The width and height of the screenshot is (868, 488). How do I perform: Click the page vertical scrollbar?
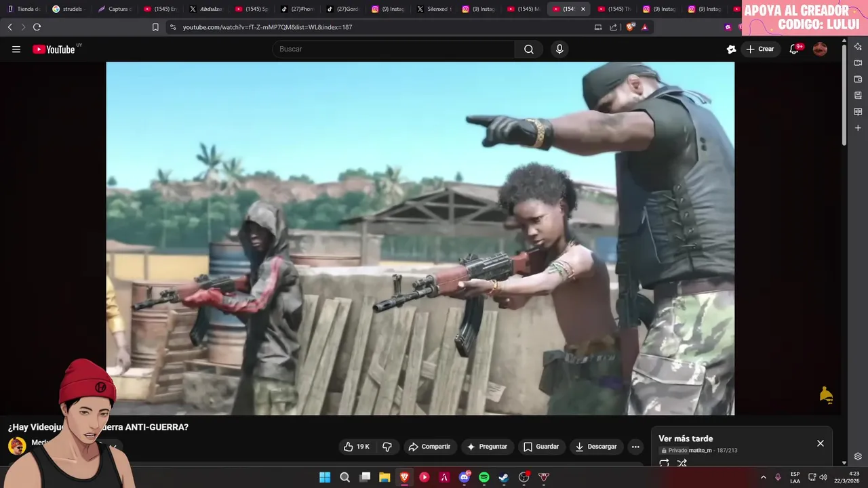point(844,95)
